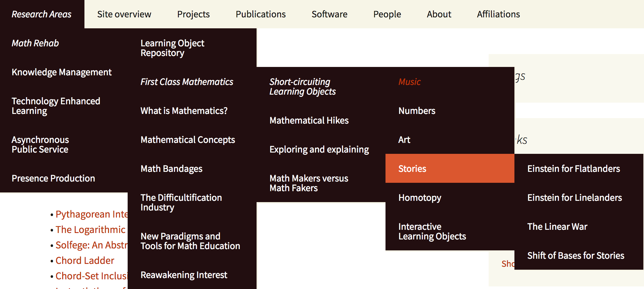The width and height of the screenshot is (644, 289).
Task: Open the Affiliations menu item
Action: 498,14
